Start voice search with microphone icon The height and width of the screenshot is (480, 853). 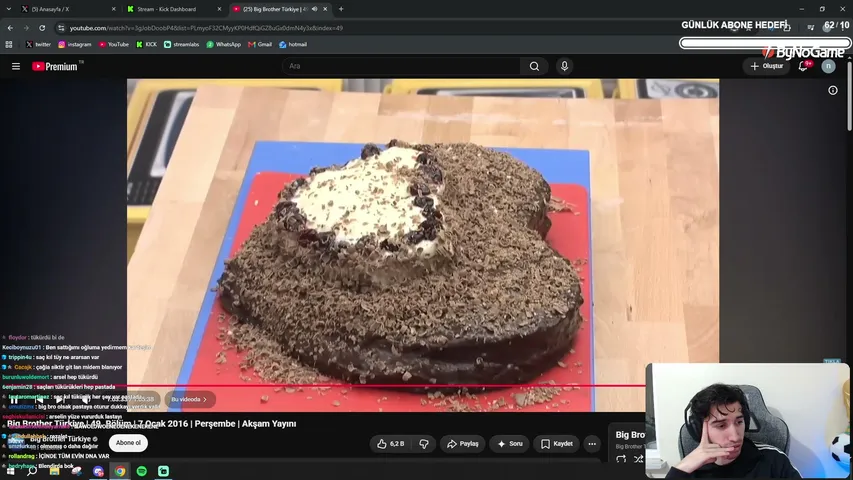564,66
